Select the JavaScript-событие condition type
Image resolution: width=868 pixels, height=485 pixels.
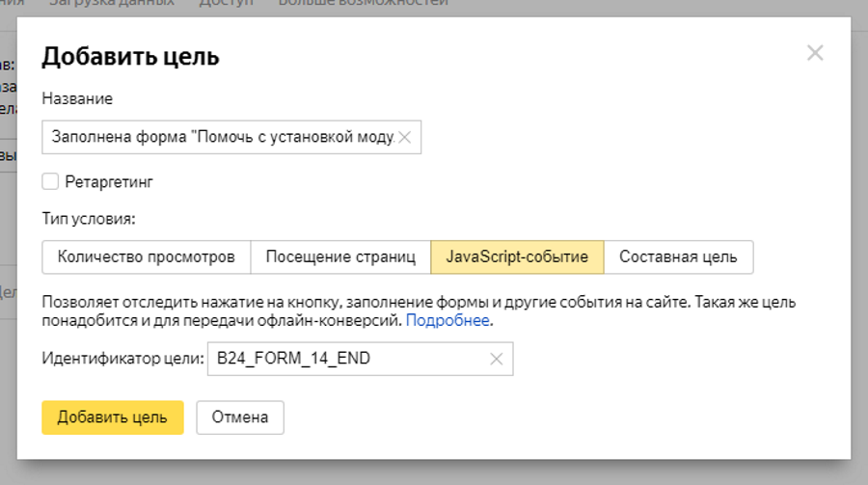coord(517,257)
